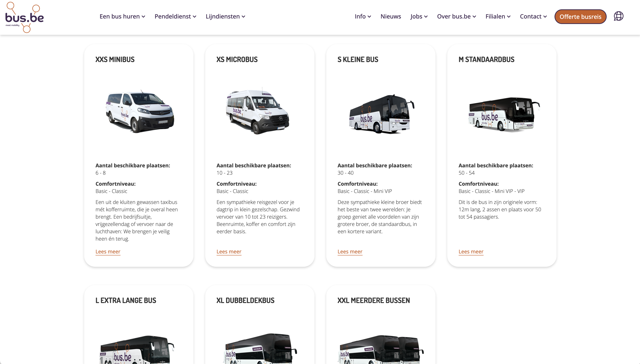Expand the Jobs menu
This screenshot has width=640, height=364.
click(x=419, y=17)
